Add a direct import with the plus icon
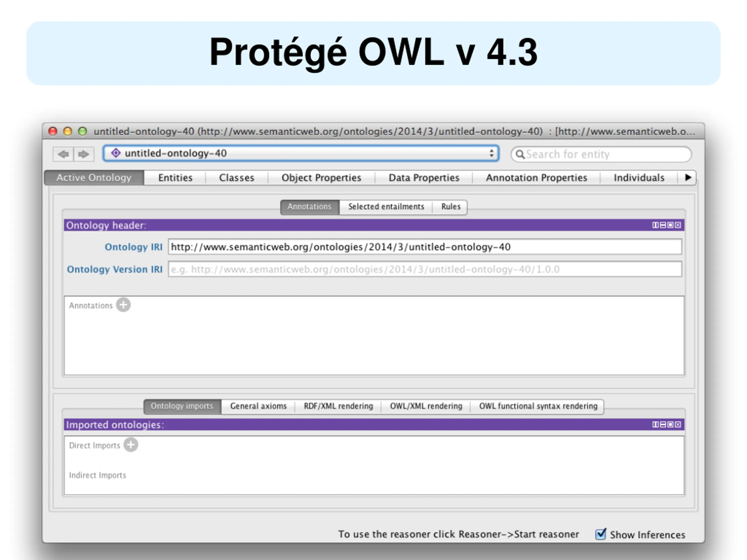Viewport: 747px width, 560px height. pyautogui.click(x=131, y=444)
